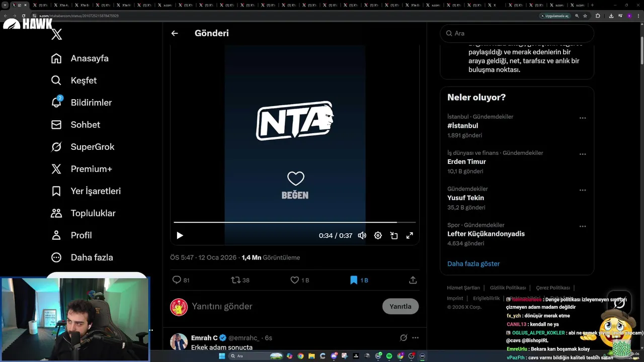
Task: Click Daha fazla göster link
Action: (x=473, y=263)
